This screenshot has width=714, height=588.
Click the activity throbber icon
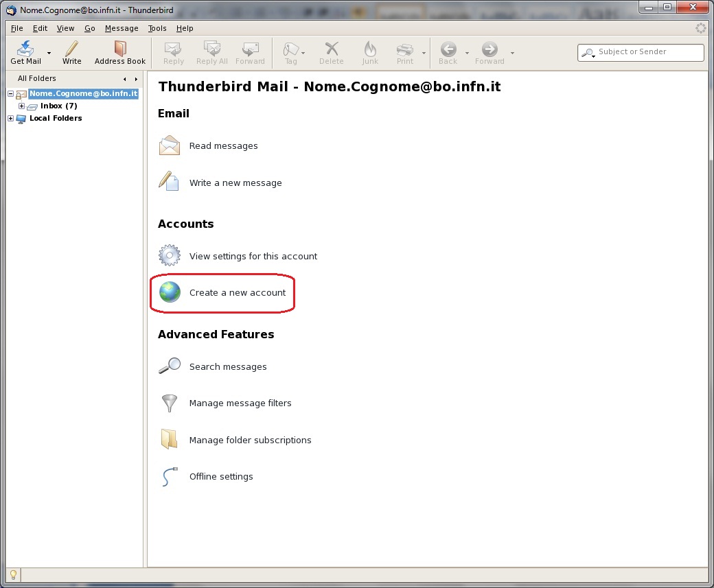click(700, 28)
